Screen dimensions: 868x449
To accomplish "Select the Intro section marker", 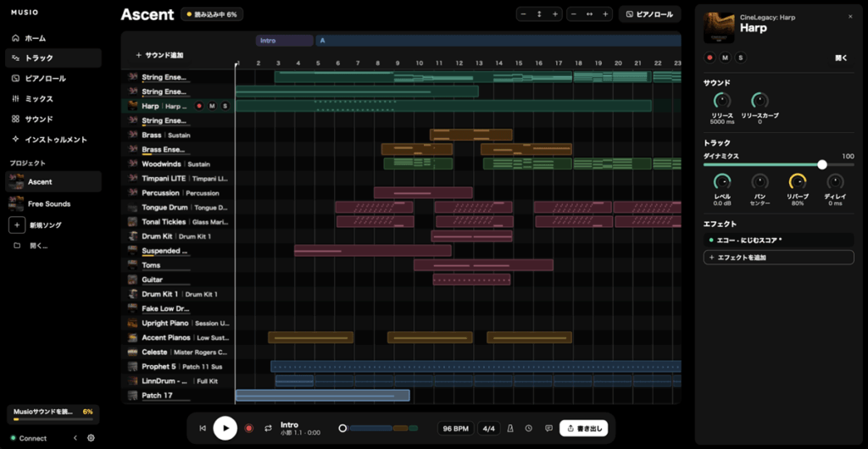I will point(285,41).
